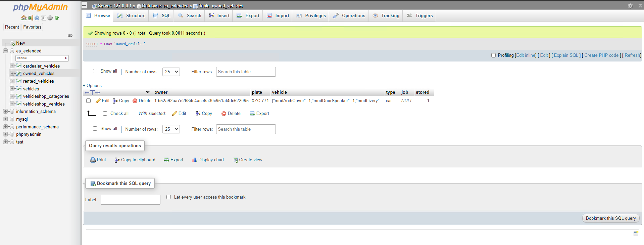Delete the row with plate XZC 771
The width and height of the screenshot is (644, 245).
tap(142, 101)
